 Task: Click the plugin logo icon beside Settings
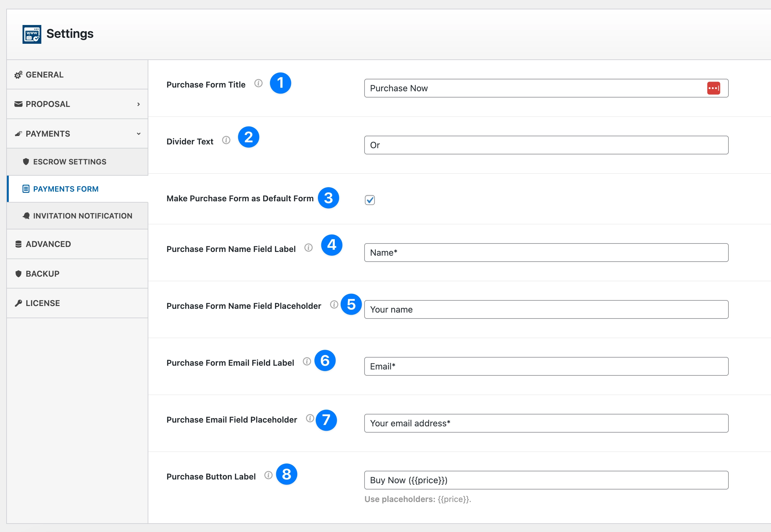tap(32, 34)
